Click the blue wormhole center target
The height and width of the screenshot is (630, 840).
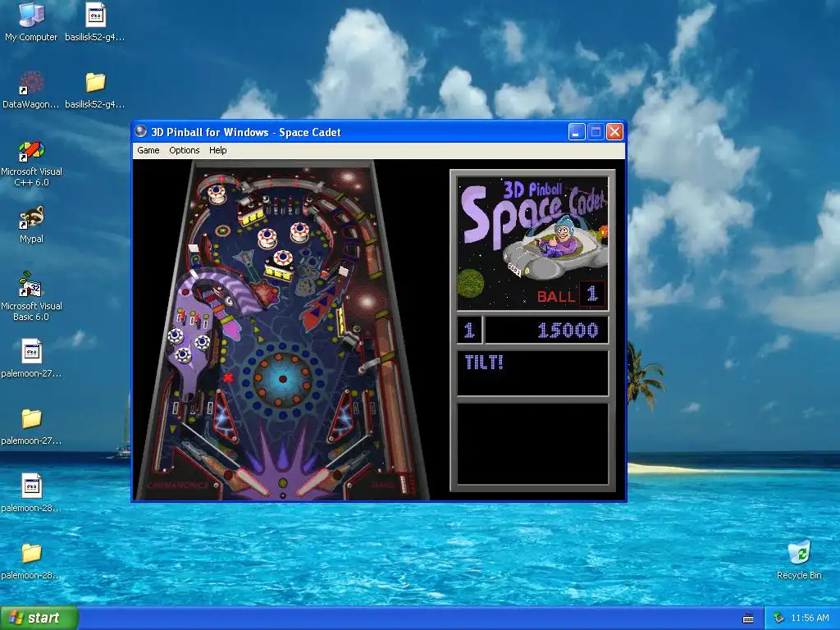coord(283,379)
